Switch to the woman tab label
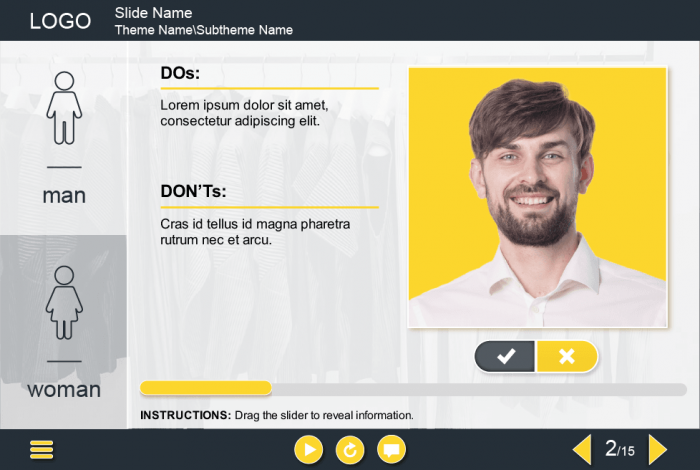Screen dimensions: 700x470 [64, 390]
